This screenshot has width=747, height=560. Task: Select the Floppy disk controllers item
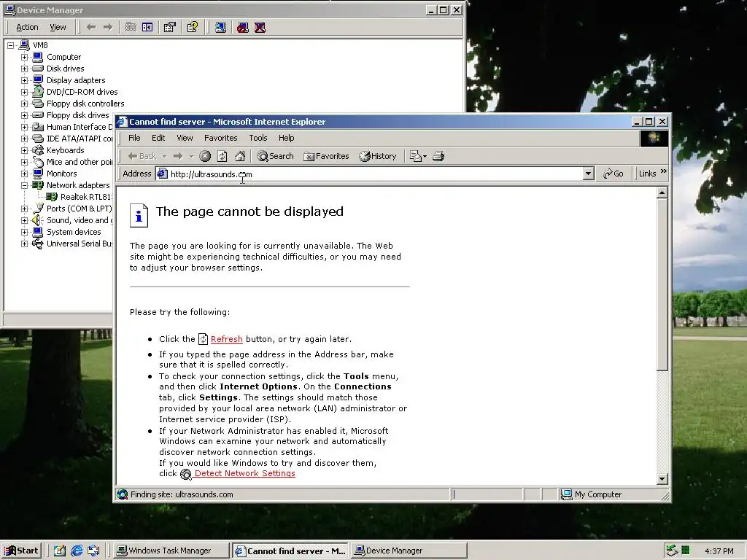[x=85, y=104]
